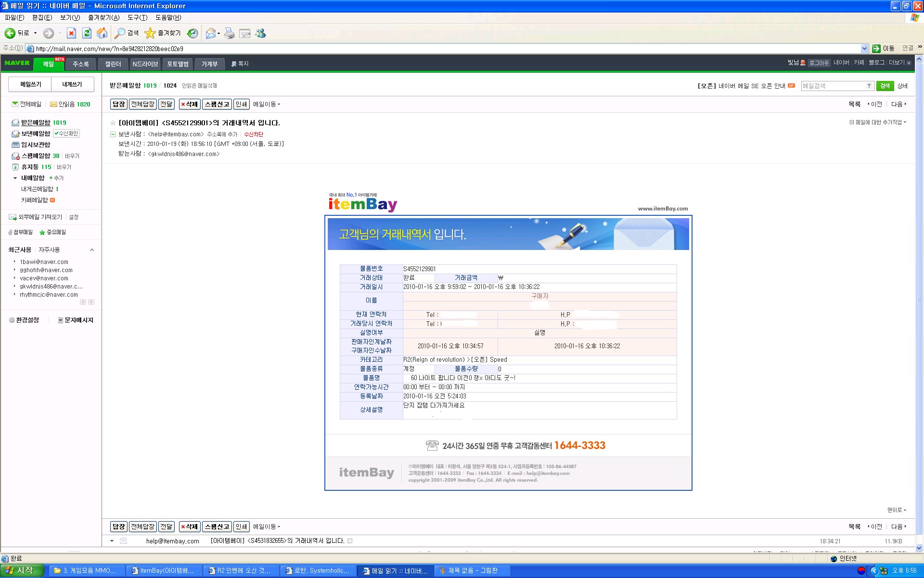Click the page vertical scrollbar down arrow
924x578 pixels.
click(919, 548)
